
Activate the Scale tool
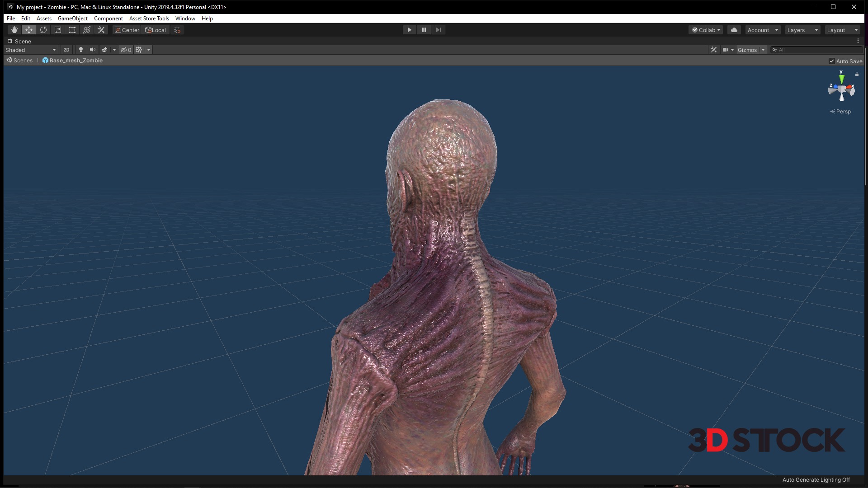[58, 30]
